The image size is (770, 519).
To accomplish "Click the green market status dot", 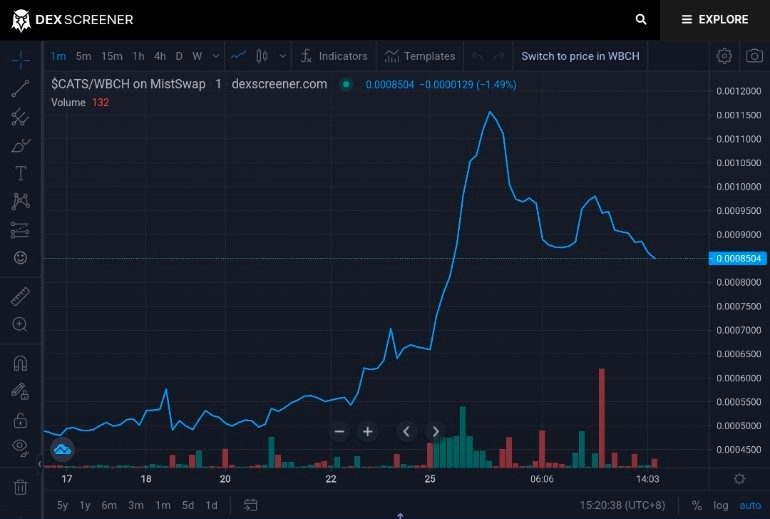I will point(346,84).
